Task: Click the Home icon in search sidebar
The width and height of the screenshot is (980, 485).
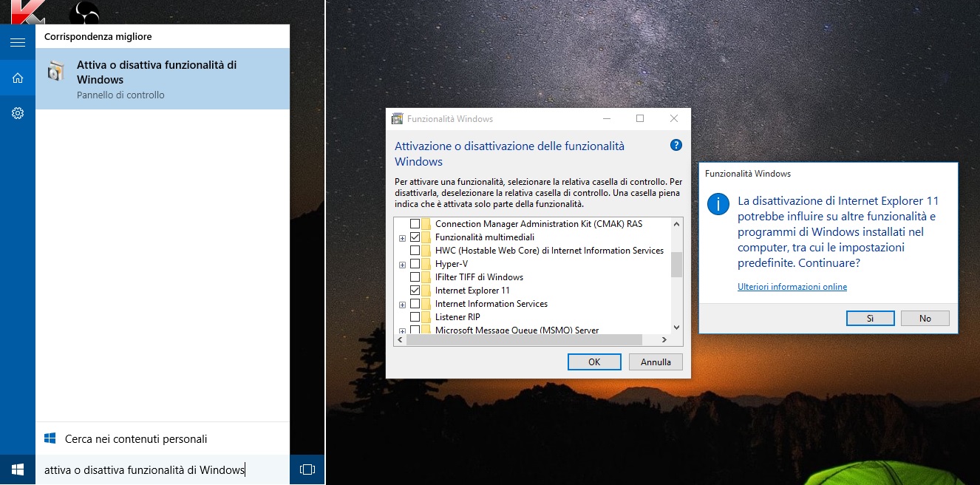Action: click(18, 78)
